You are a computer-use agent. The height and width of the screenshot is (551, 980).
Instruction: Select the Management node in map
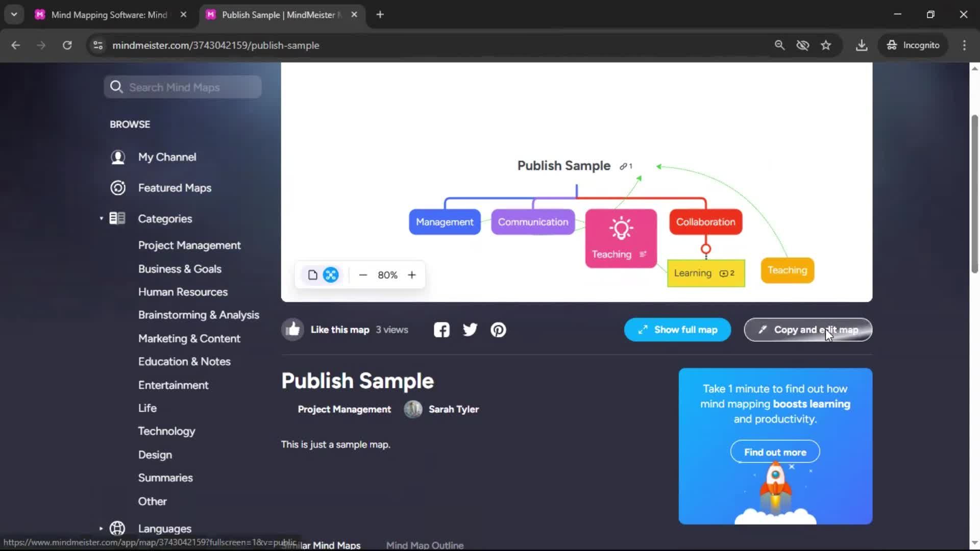pos(445,222)
